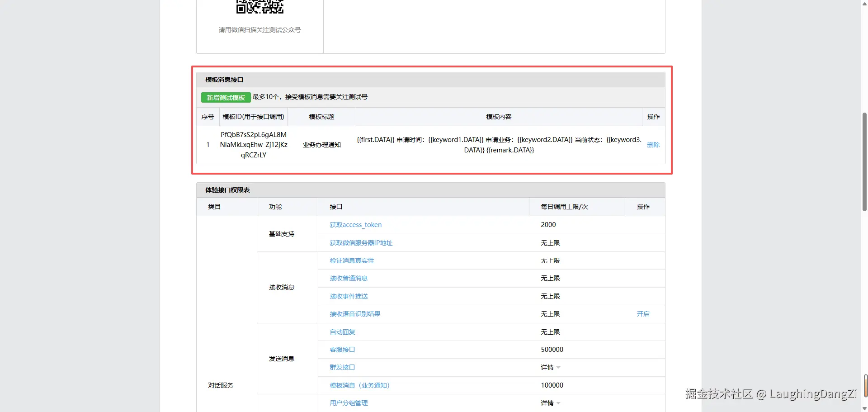Click the scrollbar down arrow
Image resolution: width=868 pixels, height=412 pixels.
tap(864, 408)
